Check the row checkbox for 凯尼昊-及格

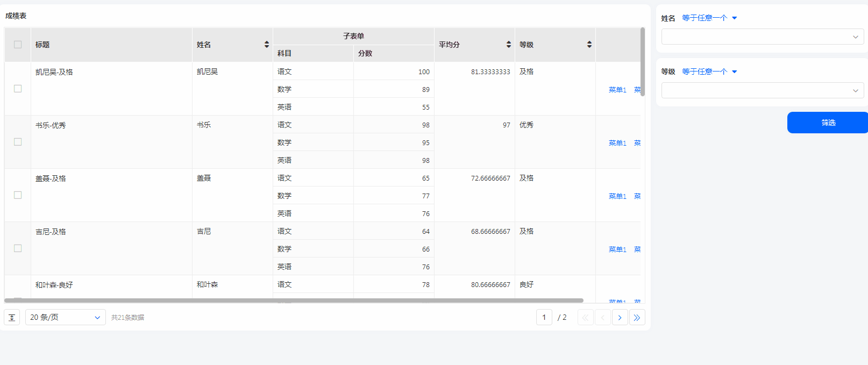18,89
